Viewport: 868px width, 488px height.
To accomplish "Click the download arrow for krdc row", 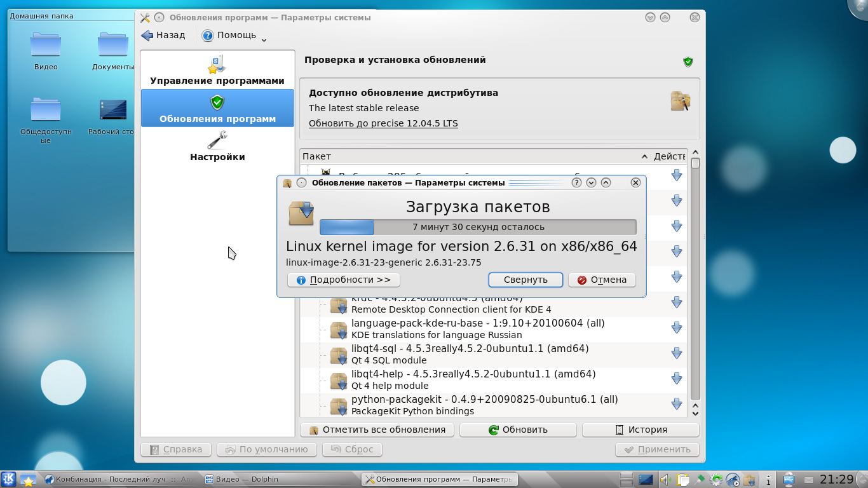I will pyautogui.click(x=677, y=302).
